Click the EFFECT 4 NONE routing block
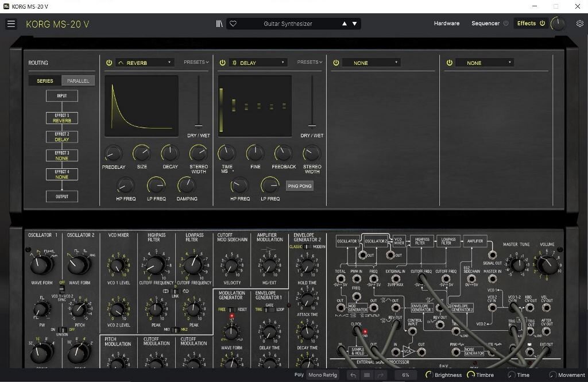Image resolution: width=588 pixels, height=382 pixels. [x=62, y=174]
